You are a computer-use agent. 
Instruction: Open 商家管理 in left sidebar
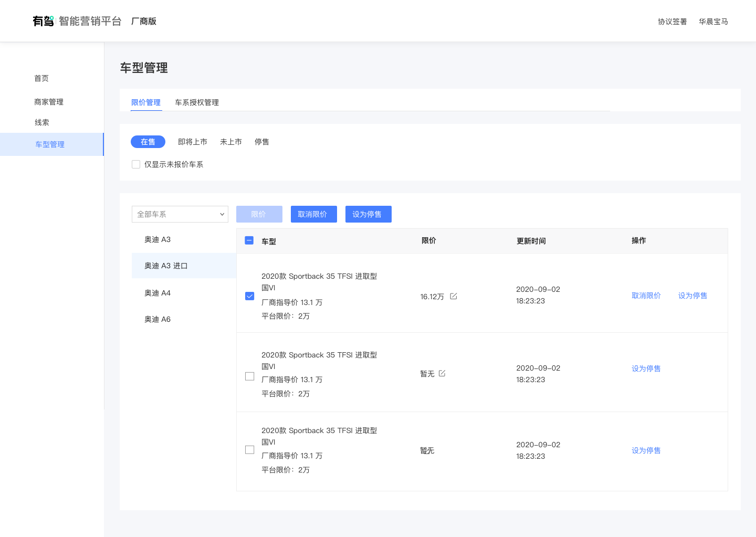tap(49, 102)
